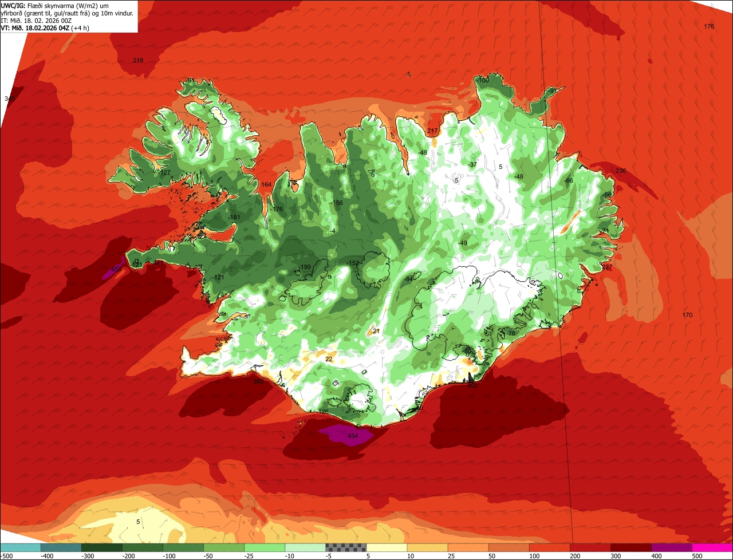
Task: Click the -156 map value
Action: (x=337, y=203)
